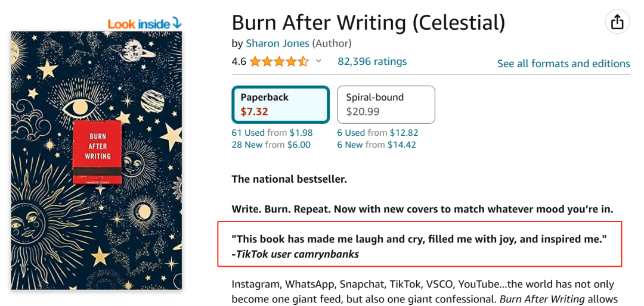Click the TikTok user camrynbanks quote
The height and width of the screenshot is (306, 644).
click(419, 246)
